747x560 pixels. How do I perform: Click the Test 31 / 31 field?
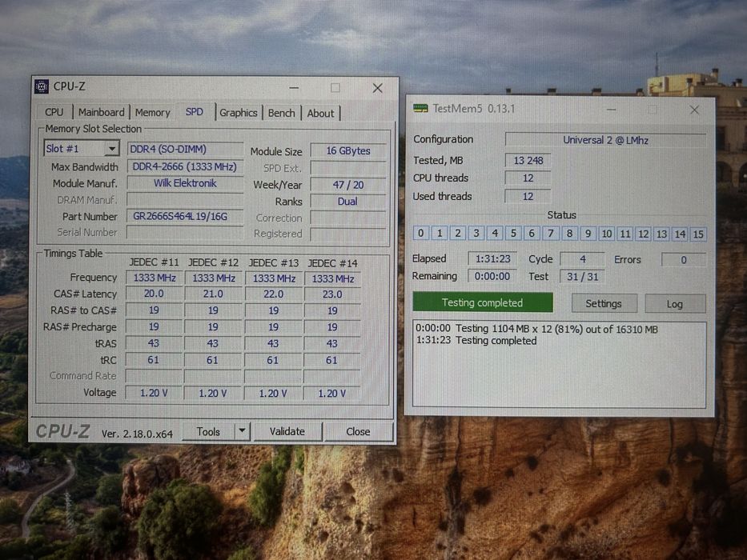tap(582, 277)
